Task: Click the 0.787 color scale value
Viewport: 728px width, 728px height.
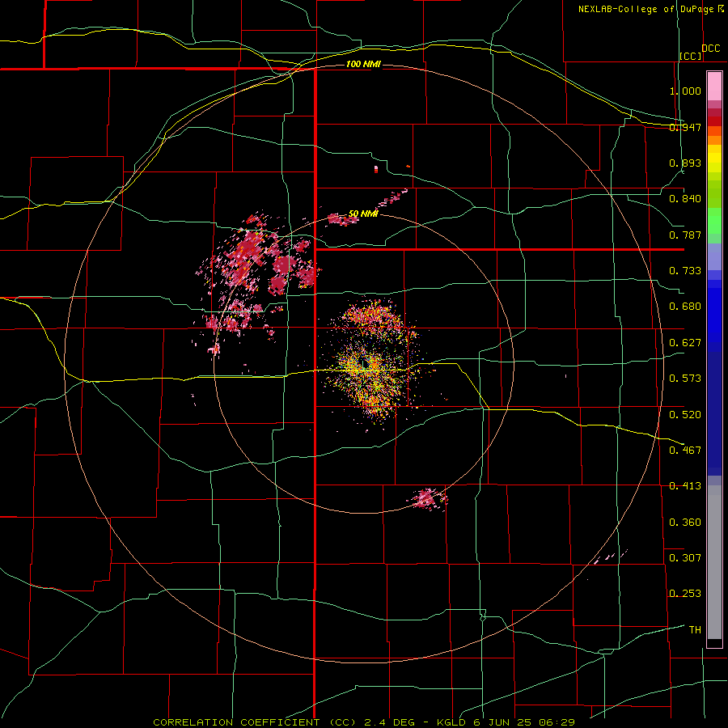Action: (685, 235)
